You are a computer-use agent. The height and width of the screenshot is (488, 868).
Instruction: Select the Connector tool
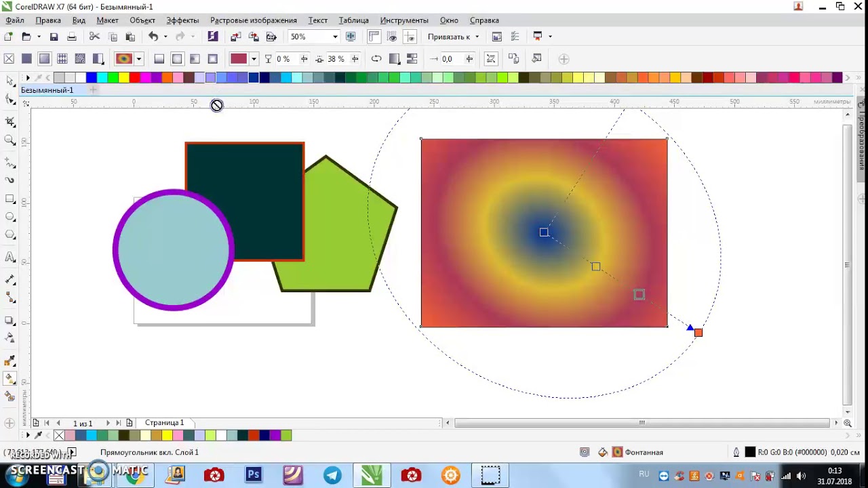pos(9,297)
